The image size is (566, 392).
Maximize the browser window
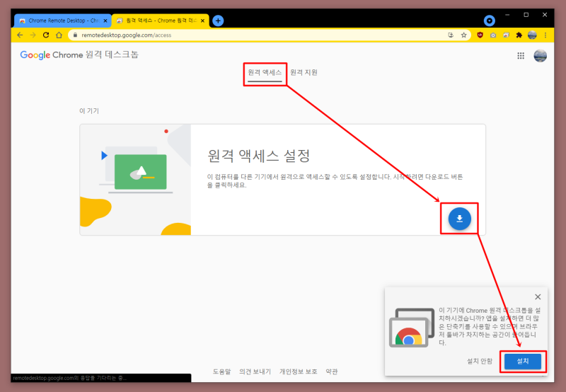pyautogui.click(x=526, y=15)
